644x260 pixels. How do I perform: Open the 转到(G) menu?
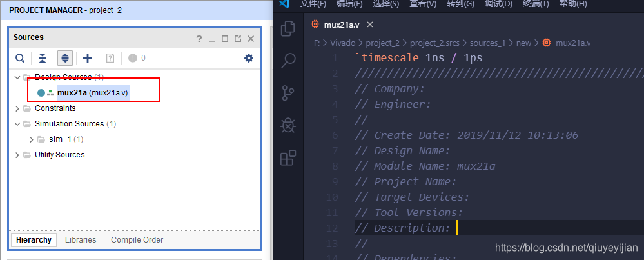460,4
